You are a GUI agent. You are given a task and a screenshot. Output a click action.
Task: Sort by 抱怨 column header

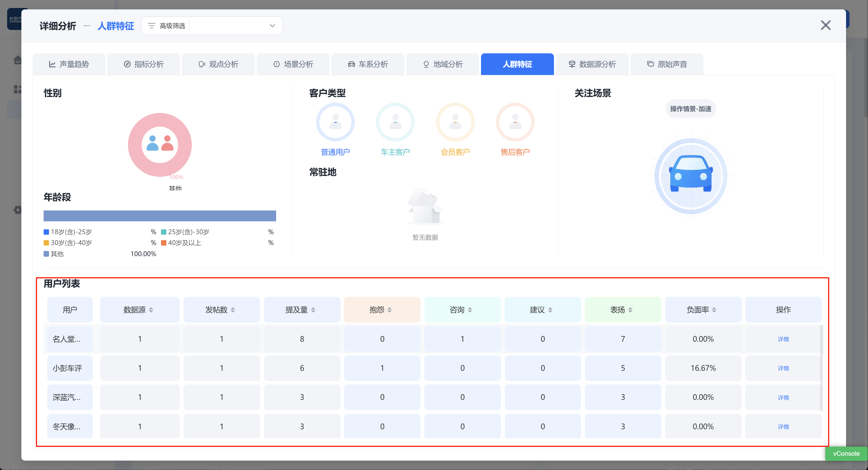point(389,309)
